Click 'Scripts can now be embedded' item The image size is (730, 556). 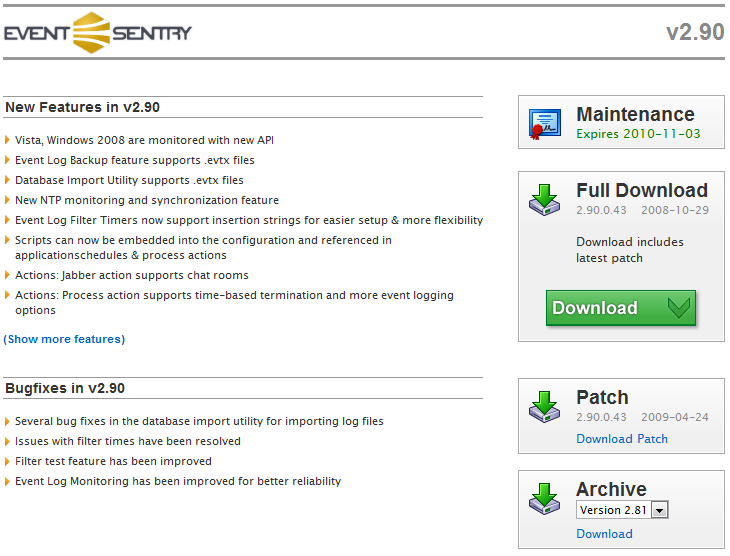click(203, 248)
